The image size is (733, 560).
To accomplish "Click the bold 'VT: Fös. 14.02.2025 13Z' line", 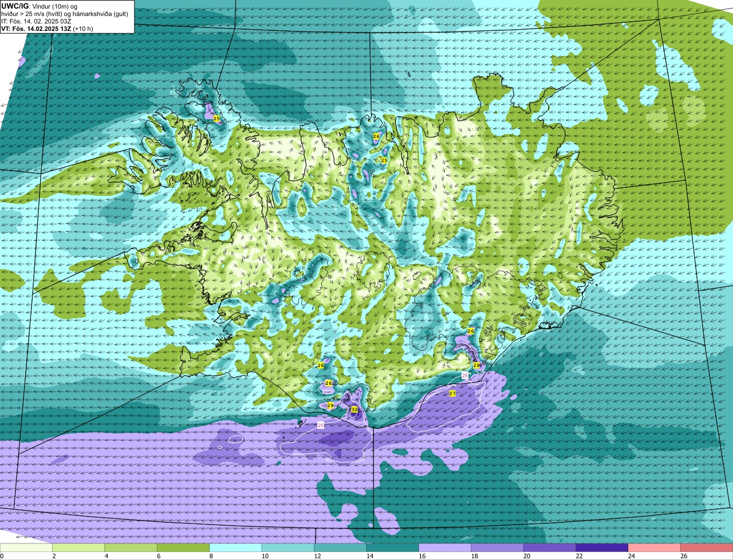I will coord(37,28).
